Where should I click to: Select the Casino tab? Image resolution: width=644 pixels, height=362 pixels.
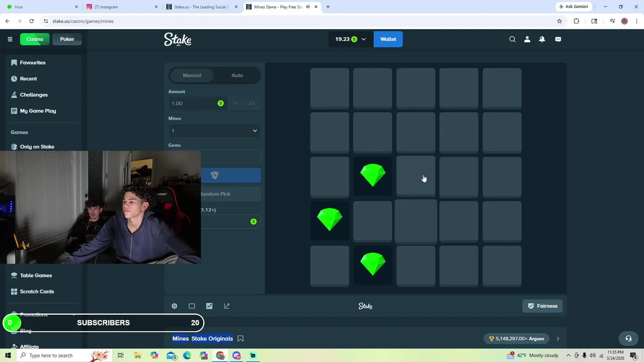click(35, 39)
